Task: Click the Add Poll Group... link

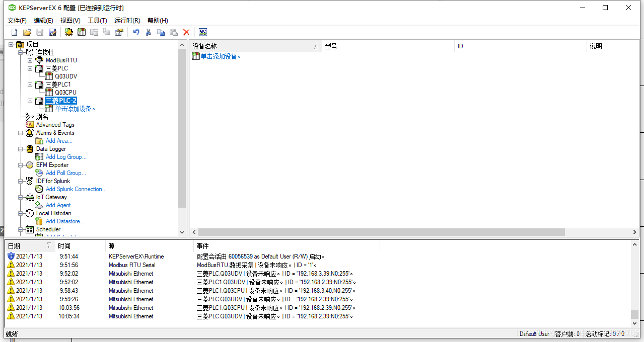Action: [65, 173]
